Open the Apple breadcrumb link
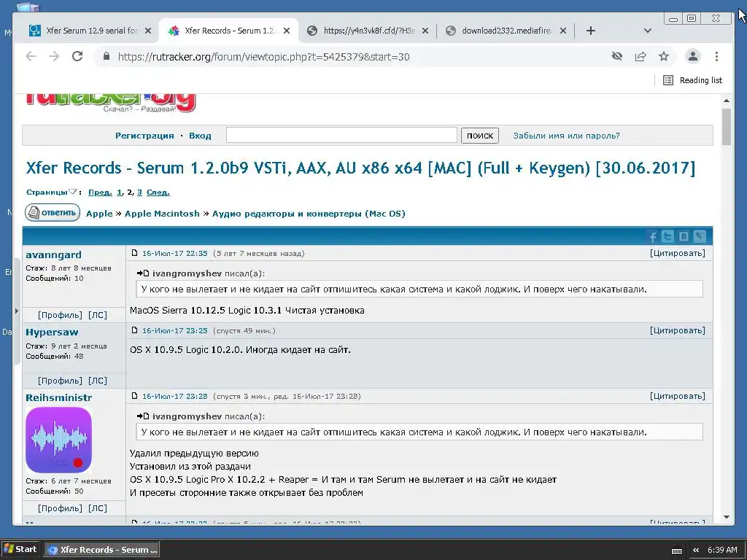747x560 pixels. (x=99, y=214)
